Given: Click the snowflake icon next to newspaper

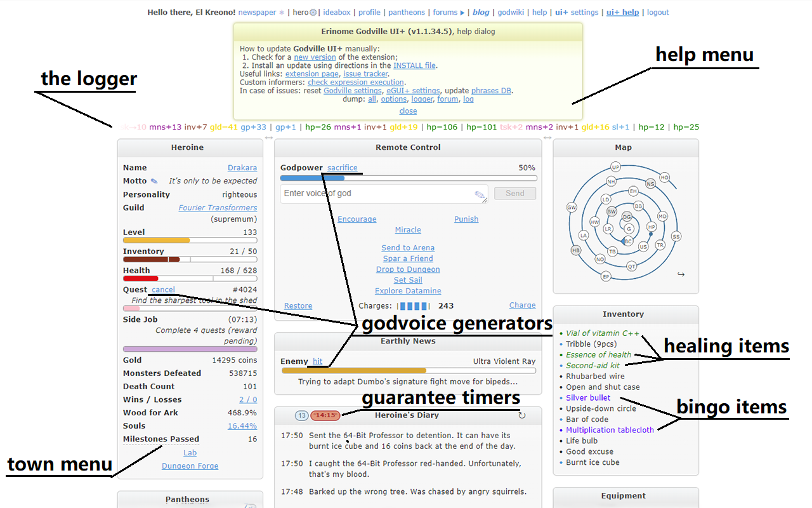Looking at the screenshot, I should 282,12.
